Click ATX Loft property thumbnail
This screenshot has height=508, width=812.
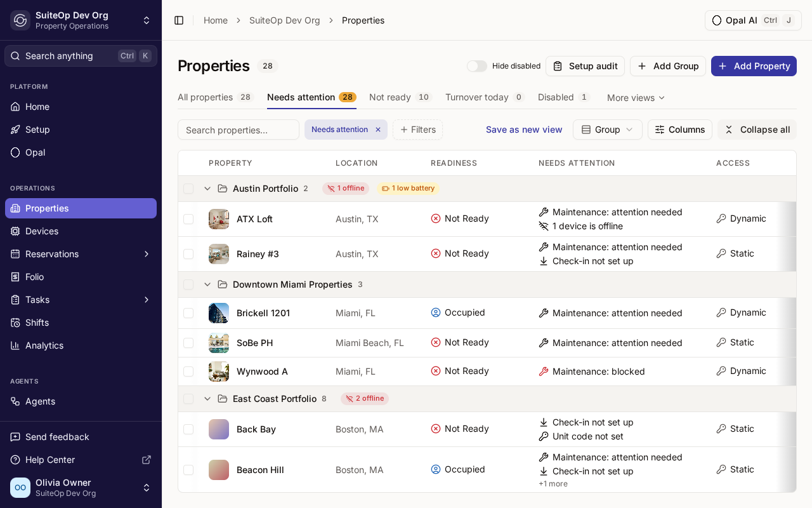point(219,219)
